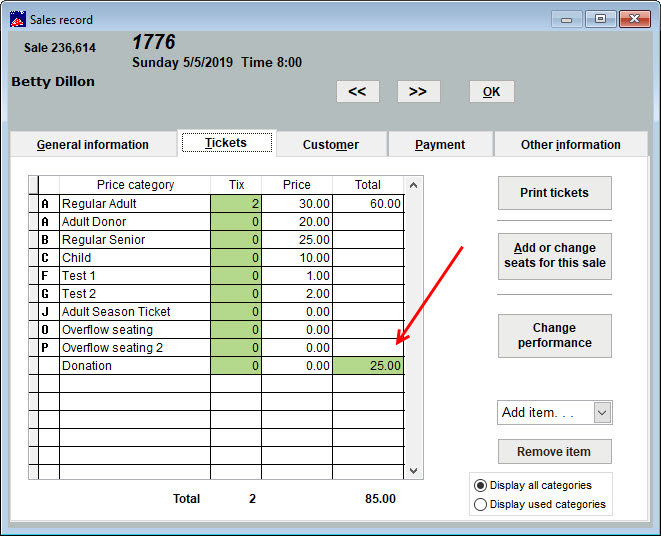Switch to the Customer tab
The height and width of the screenshot is (536, 661).
[331, 145]
